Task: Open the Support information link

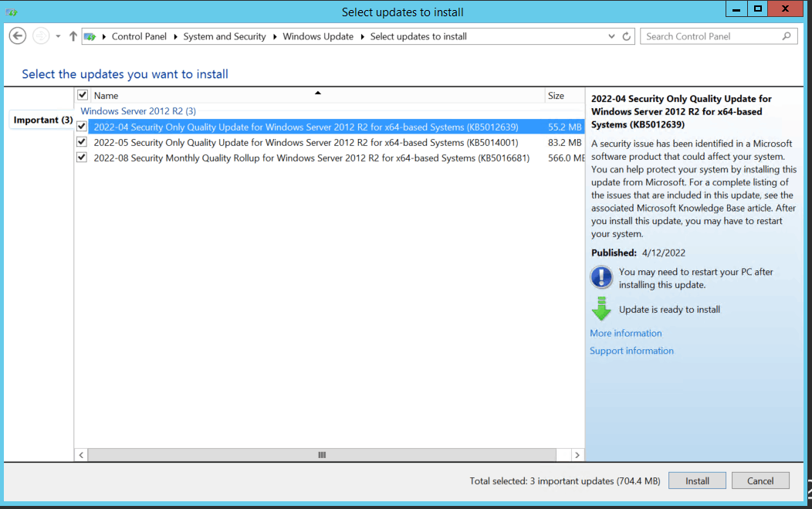Action: [632, 351]
